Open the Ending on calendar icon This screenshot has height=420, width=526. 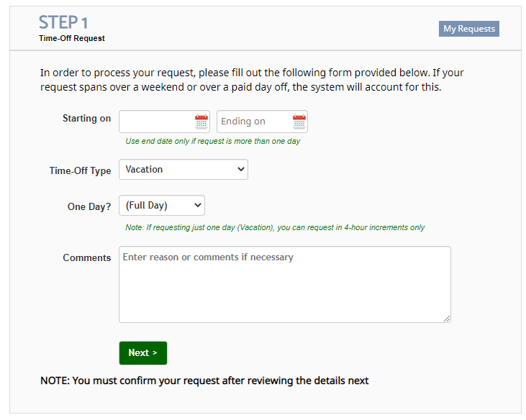point(299,122)
